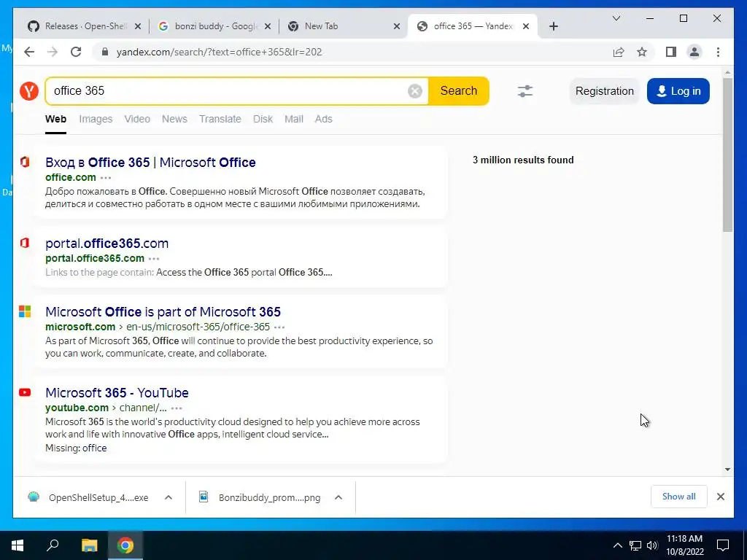Click the yellow Search button
Image resolution: width=747 pixels, height=560 pixels.
[x=458, y=91]
